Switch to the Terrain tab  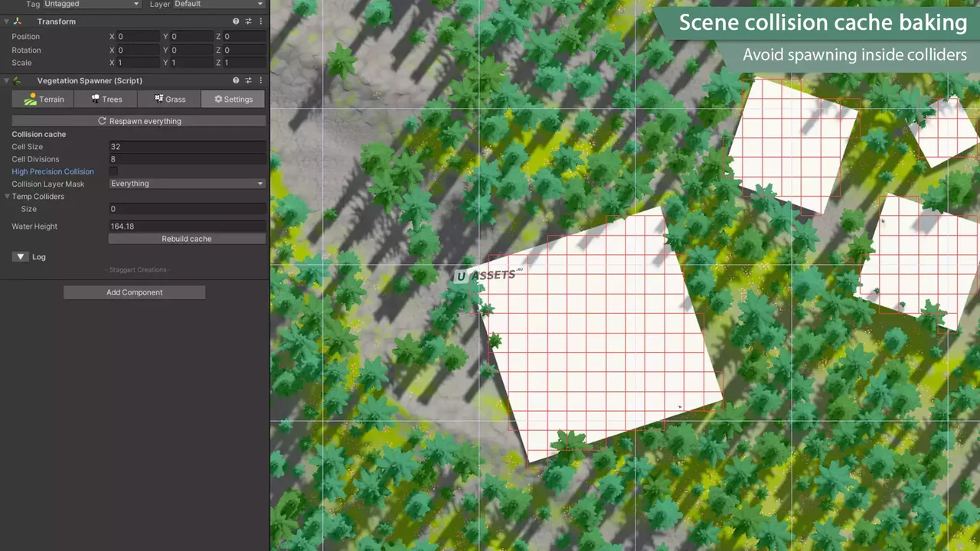point(43,99)
